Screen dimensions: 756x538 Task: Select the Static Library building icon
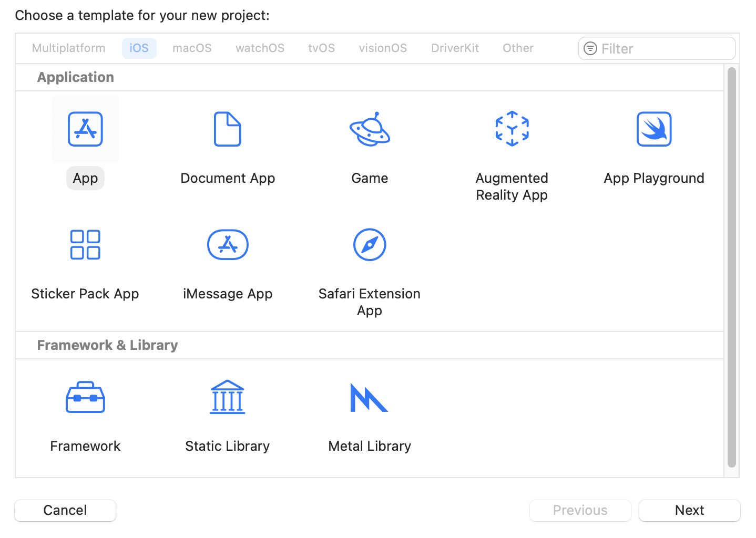pyautogui.click(x=228, y=397)
